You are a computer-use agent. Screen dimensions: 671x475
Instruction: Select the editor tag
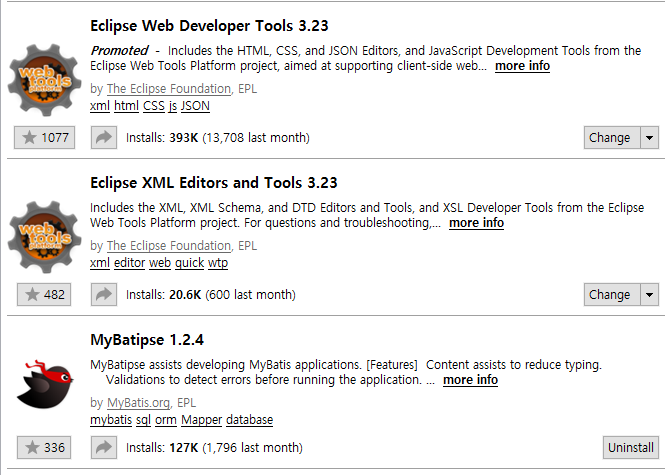click(130, 263)
